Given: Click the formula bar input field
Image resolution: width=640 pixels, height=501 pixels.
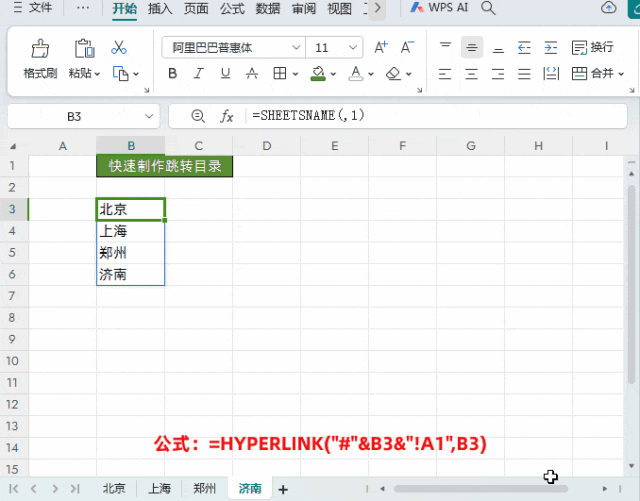Looking at the screenshot, I should [437, 116].
